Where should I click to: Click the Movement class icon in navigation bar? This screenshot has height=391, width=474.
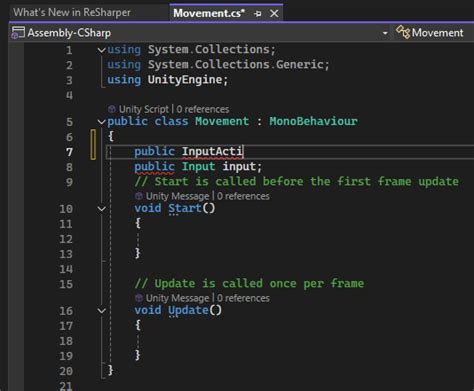(403, 32)
